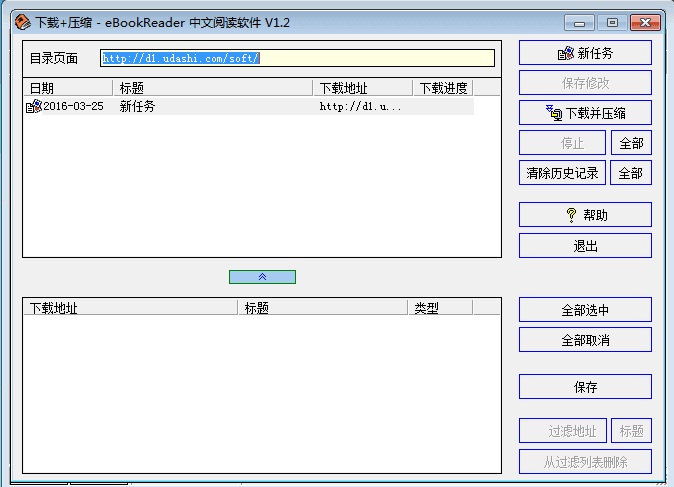
Task: Click 下载地址 column header in task list
Action: (362, 88)
